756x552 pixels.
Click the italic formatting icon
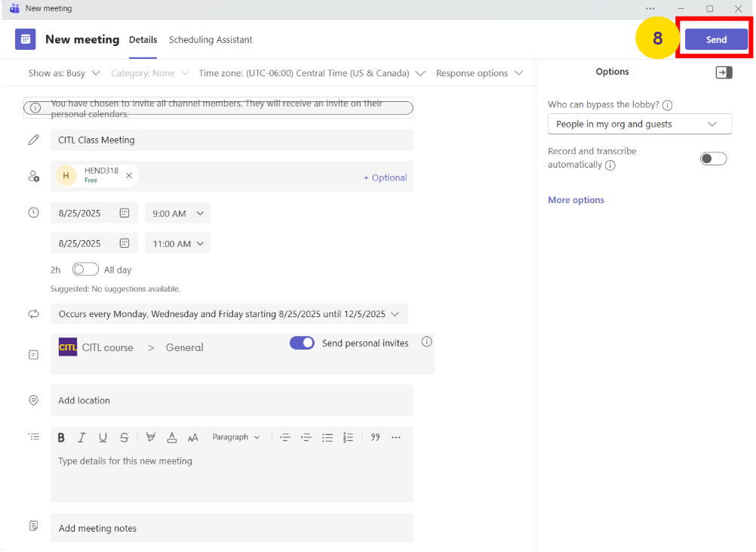[x=81, y=437]
